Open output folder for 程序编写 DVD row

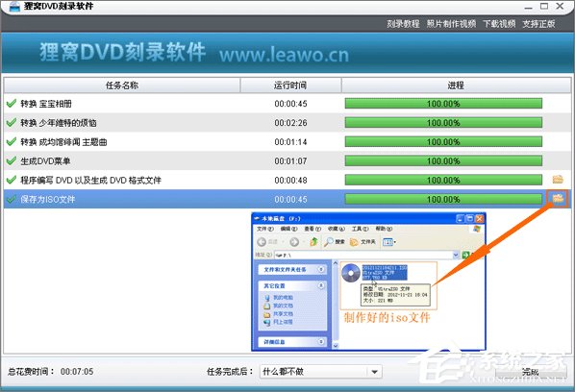(x=558, y=180)
